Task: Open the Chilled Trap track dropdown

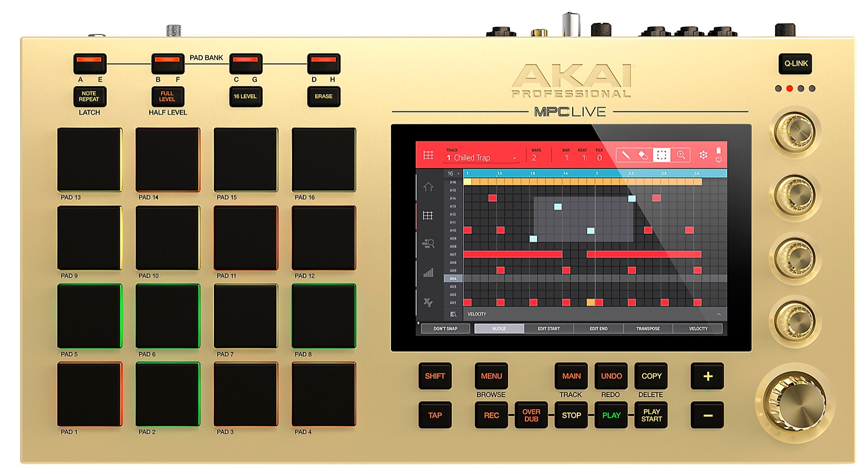Action: pyautogui.click(x=482, y=158)
